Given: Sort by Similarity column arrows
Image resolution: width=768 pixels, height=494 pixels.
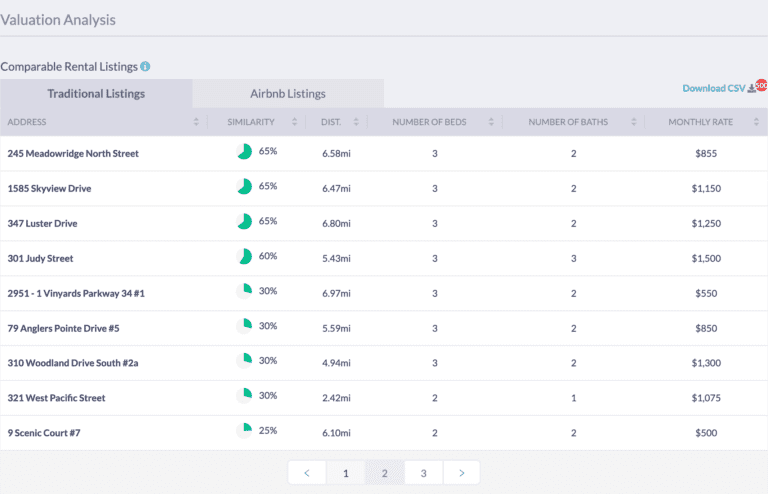Looking at the screenshot, I should (295, 122).
